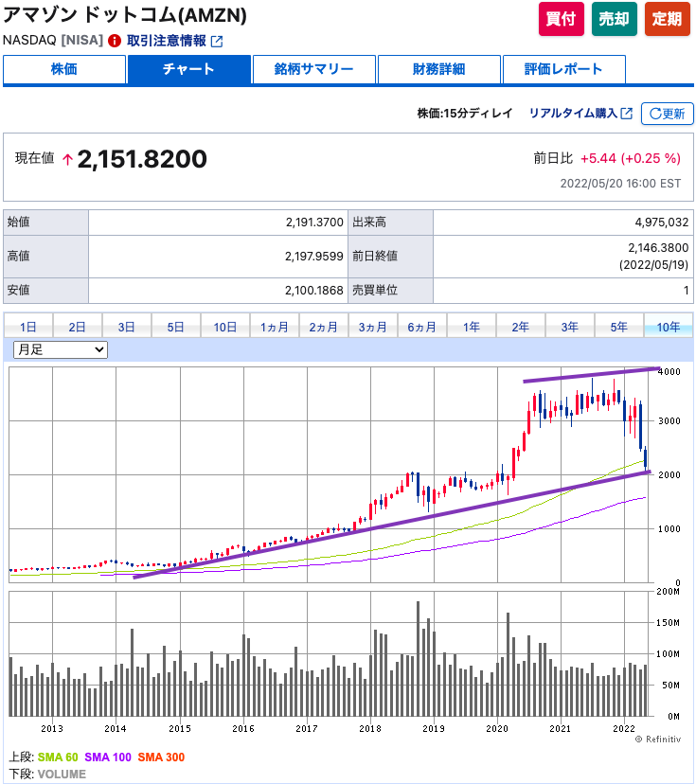Select the 1年 chart period
Viewport: 696px width, 784px height.
click(471, 327)
